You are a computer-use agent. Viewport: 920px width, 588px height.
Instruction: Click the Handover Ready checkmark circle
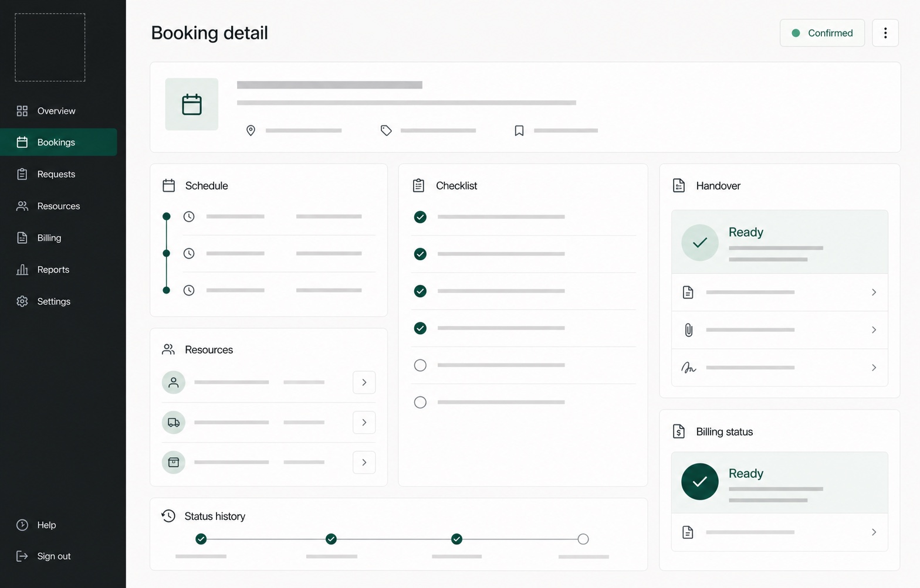click(x=700, y=242)
